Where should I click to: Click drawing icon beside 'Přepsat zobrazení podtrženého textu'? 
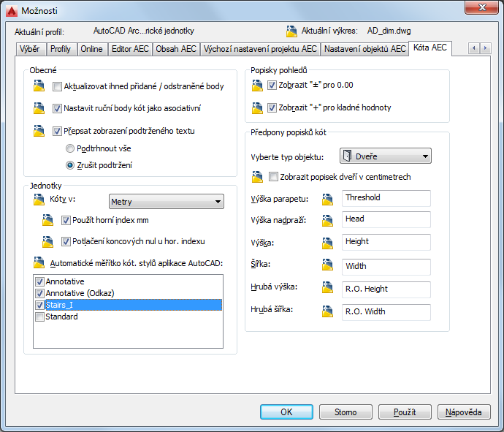coord(39,131)
